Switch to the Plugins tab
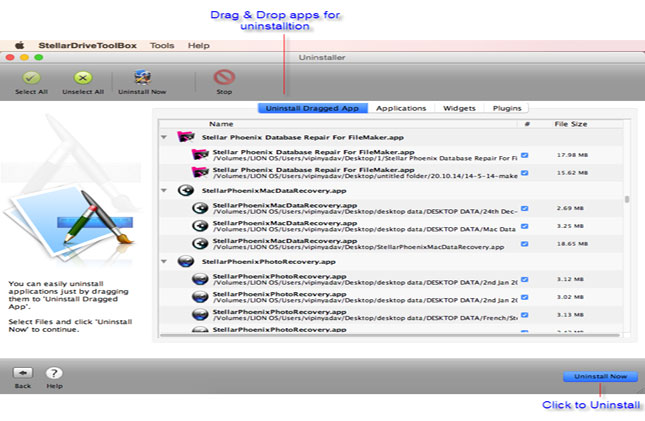The height and width of the screenshot is (421, 645). [507, 108]
